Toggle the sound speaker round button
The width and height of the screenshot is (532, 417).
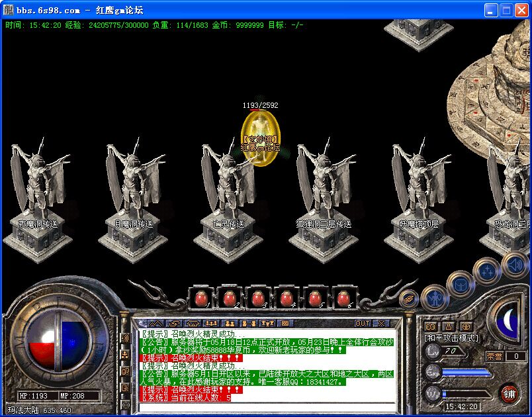click(515, 264)
